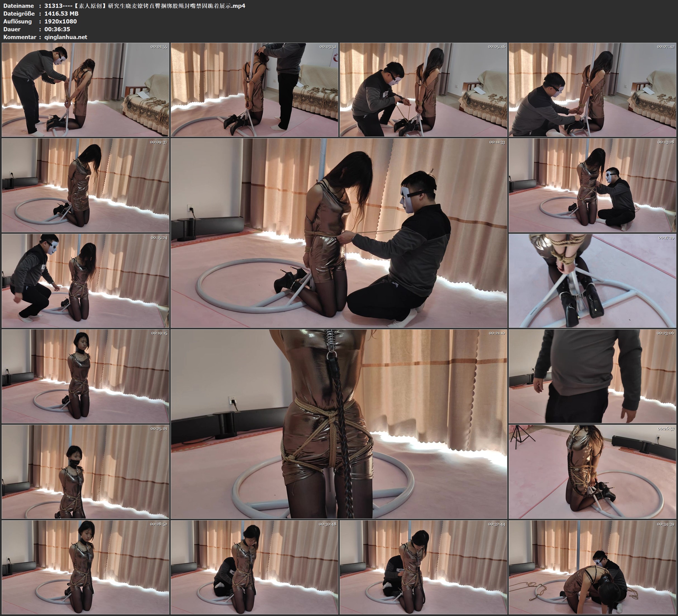678x616 pixels.
Task: Open the large frame at 00:21:10
Action: coord(339,424)
